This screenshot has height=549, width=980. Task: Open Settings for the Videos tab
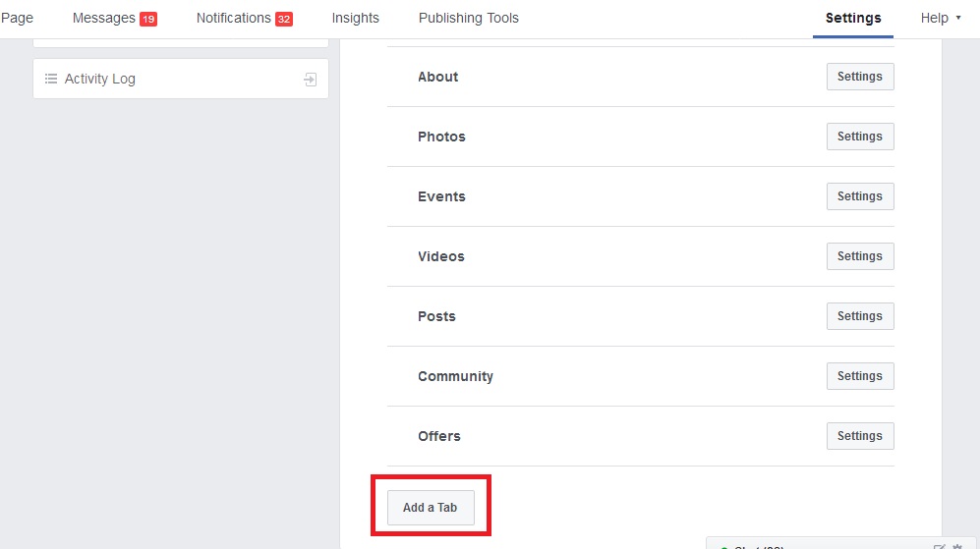coord(860,256)
